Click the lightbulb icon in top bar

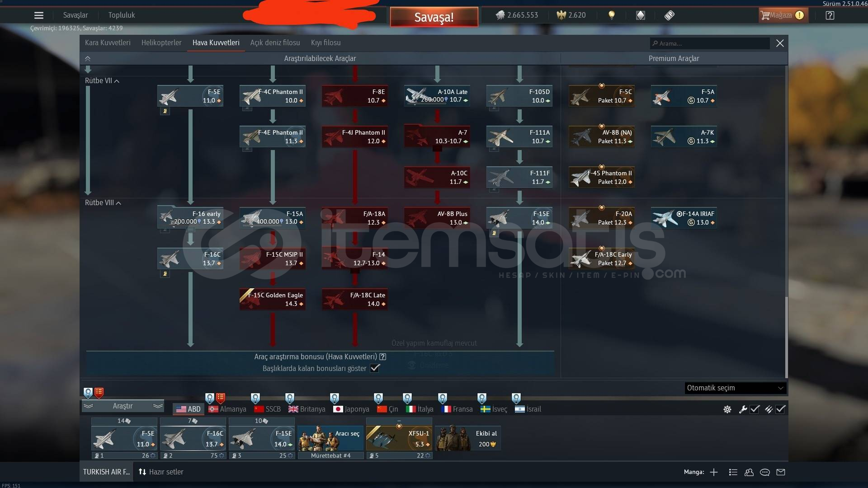pos(612,15)
